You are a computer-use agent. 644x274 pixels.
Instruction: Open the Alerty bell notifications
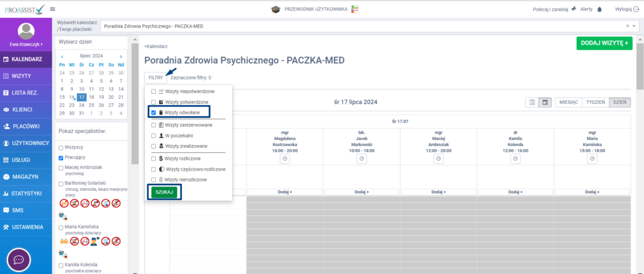599,9
